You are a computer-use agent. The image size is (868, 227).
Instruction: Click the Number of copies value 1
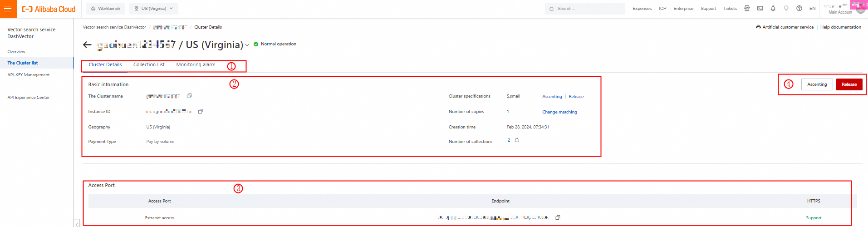pos(508,112)
